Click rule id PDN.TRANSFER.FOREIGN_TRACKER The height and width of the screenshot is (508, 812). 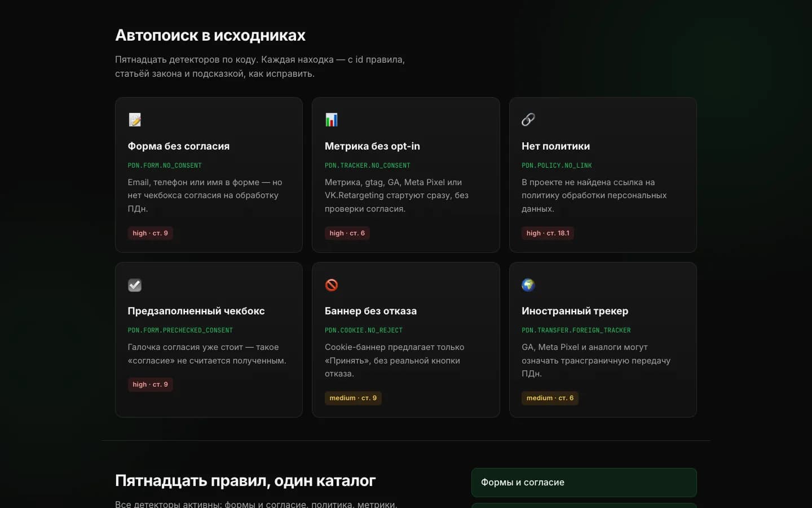pos(576,330)
